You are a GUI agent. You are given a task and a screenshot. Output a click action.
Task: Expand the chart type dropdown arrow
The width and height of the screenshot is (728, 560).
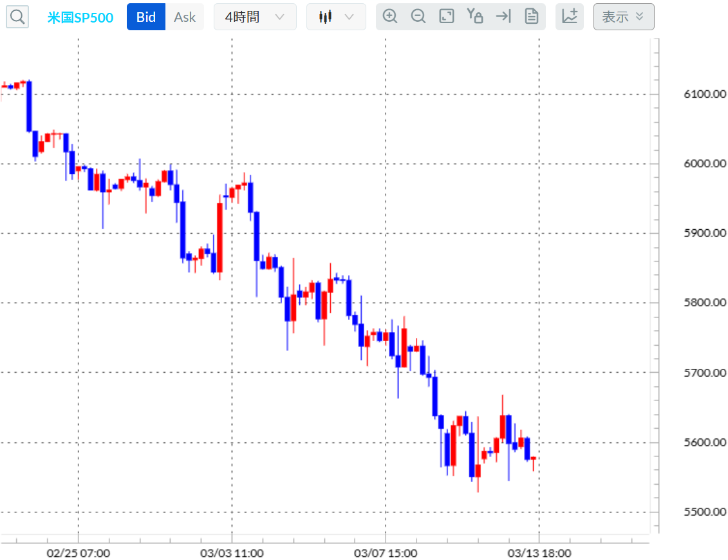point(349,17)
